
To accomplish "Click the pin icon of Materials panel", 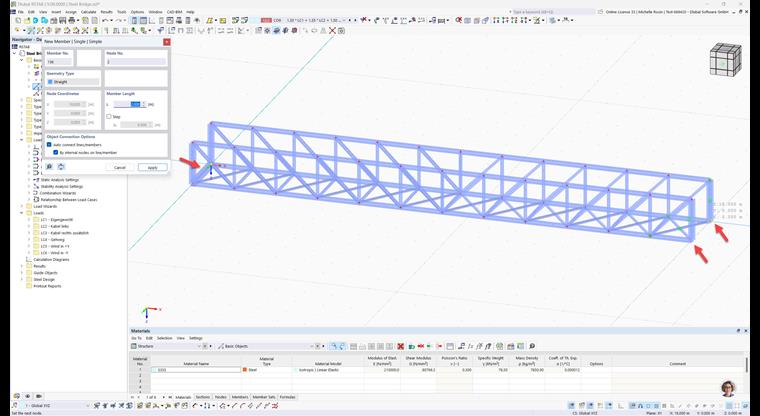I will pyautogui.click(x=739, y=331).
